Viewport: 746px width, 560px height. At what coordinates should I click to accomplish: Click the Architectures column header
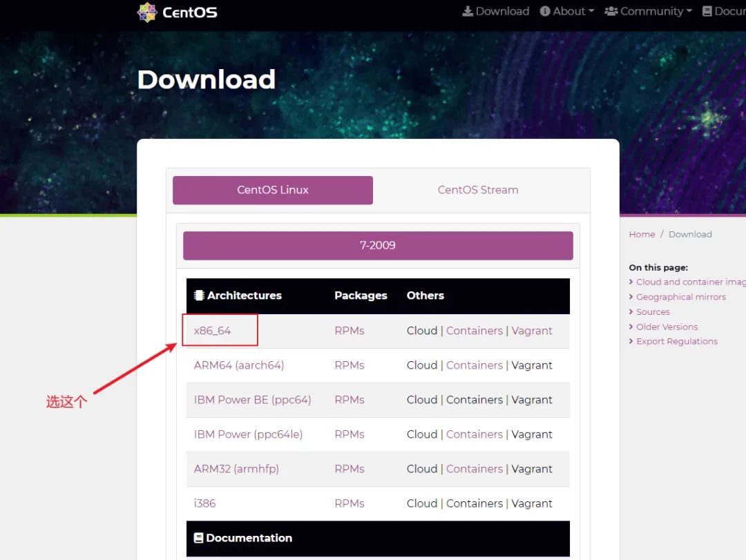pos(238,296)
